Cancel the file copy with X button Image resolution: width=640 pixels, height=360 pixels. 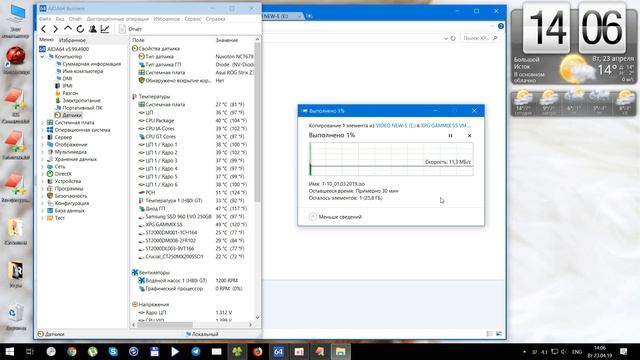(469, 136)
